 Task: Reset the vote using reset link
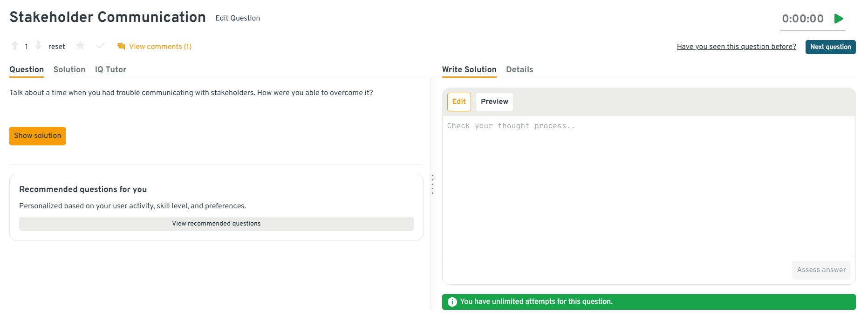57,47
